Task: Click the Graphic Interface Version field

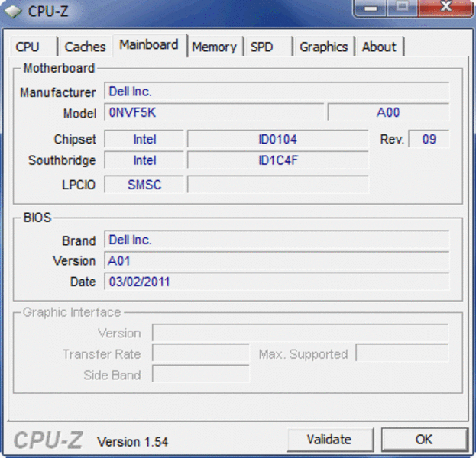Action: [x=300, y=333]
